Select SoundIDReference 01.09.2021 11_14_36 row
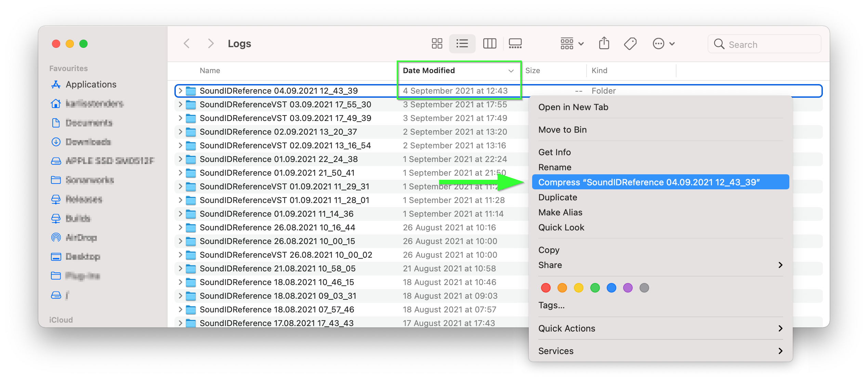868x378 pixels. click(x=351, y=214)
